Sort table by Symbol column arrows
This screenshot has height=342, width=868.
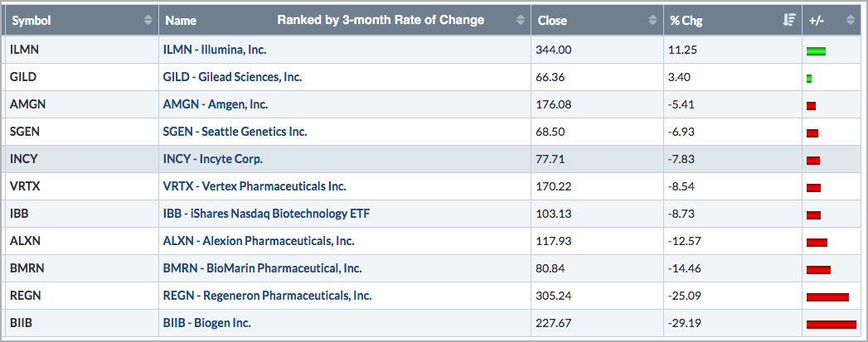coord(148,20)
